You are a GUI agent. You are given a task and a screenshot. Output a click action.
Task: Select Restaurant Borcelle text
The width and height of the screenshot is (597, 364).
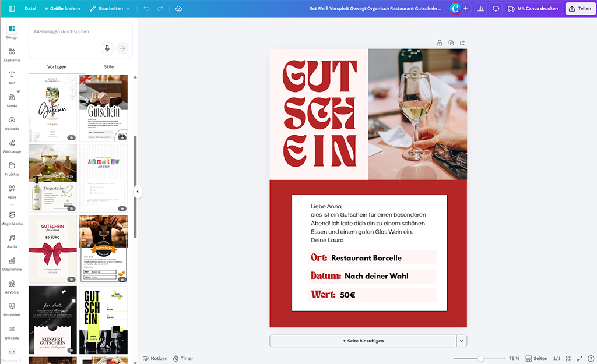[x=366, y=258]
